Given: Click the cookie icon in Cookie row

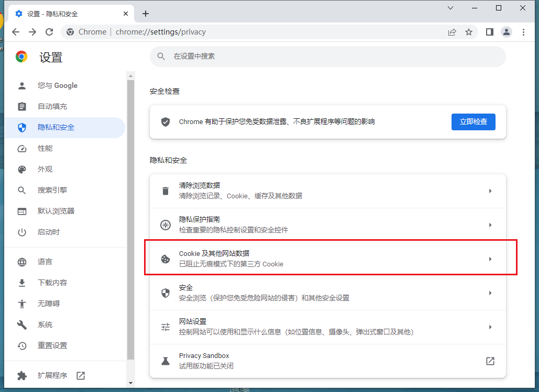Looking at the screenshot, I should point(166,259).
